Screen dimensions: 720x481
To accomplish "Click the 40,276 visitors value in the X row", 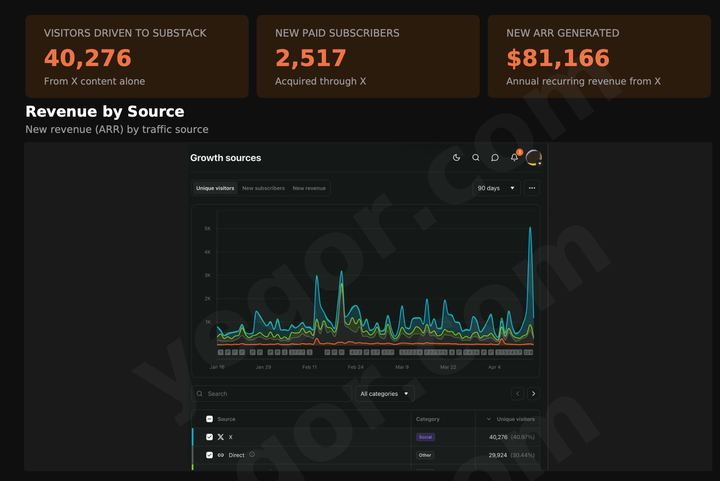I will (498, 437).
